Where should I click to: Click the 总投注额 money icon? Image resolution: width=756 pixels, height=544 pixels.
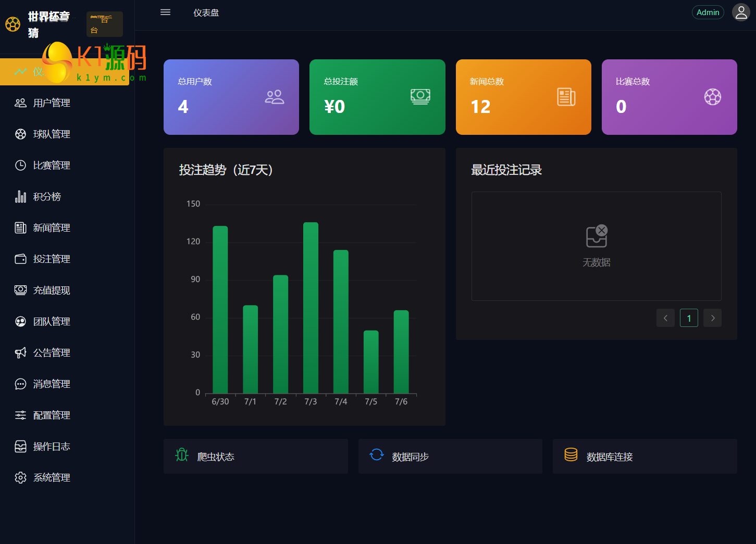[420, 96]
